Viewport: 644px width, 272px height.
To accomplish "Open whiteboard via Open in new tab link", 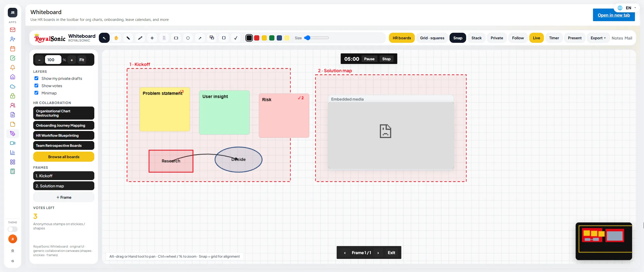I will (x=614, y=15).
